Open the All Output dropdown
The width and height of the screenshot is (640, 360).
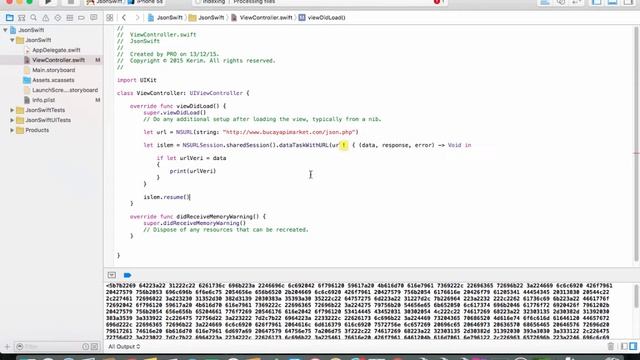pyautogui.click(x=124, y=347)
